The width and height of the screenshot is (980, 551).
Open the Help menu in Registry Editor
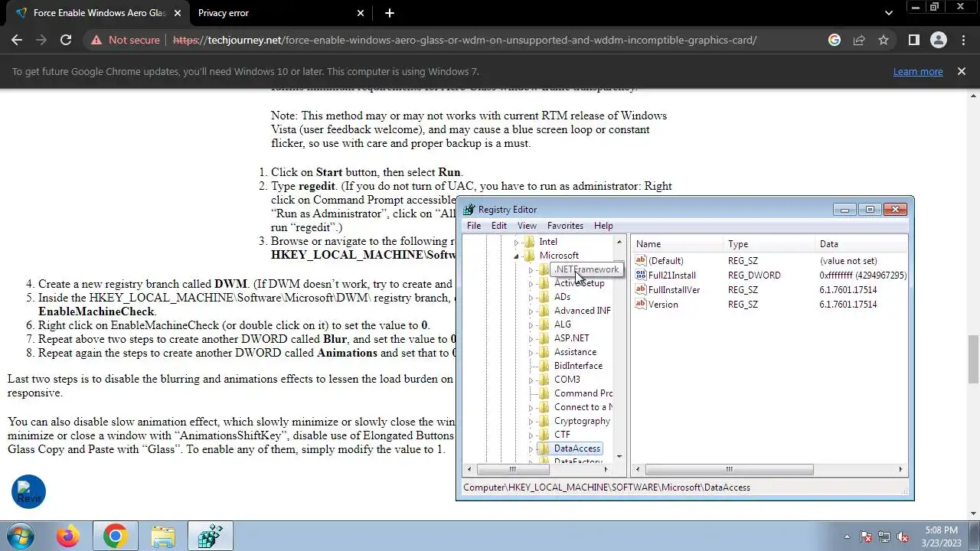click(603, 226)
